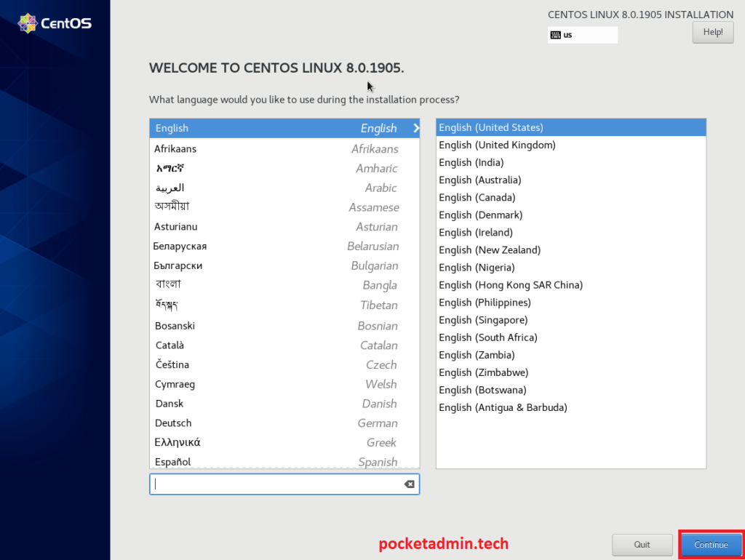Choose English (United Kingdom) locale
The height and width of the screenshot is (560, 745).
point(571,145)
